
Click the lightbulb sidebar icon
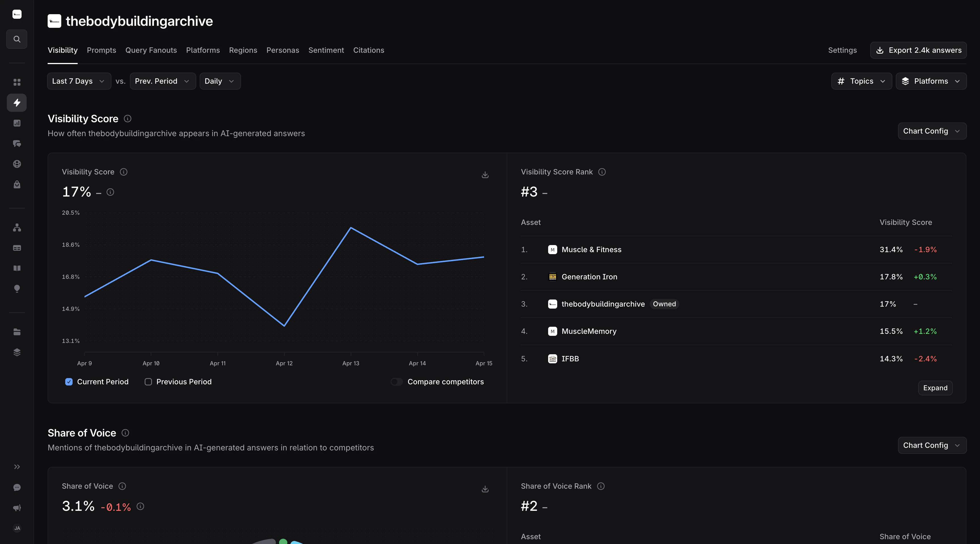pos(17,289)
